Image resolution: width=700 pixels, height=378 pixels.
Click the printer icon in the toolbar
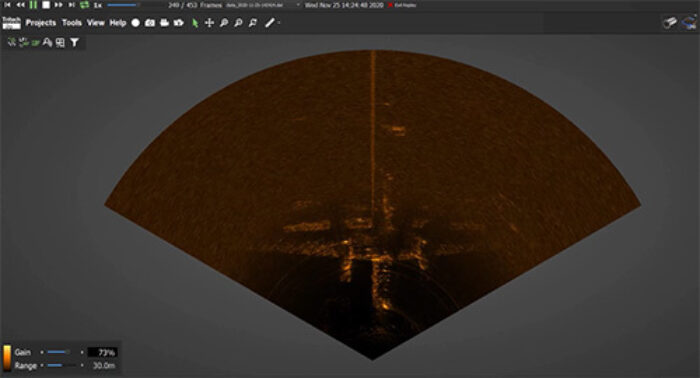164,22
